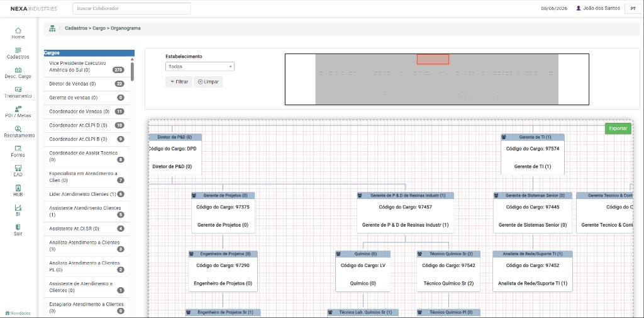
Task: Click the orange viewport box in minimap
Action: pos(433,59)
